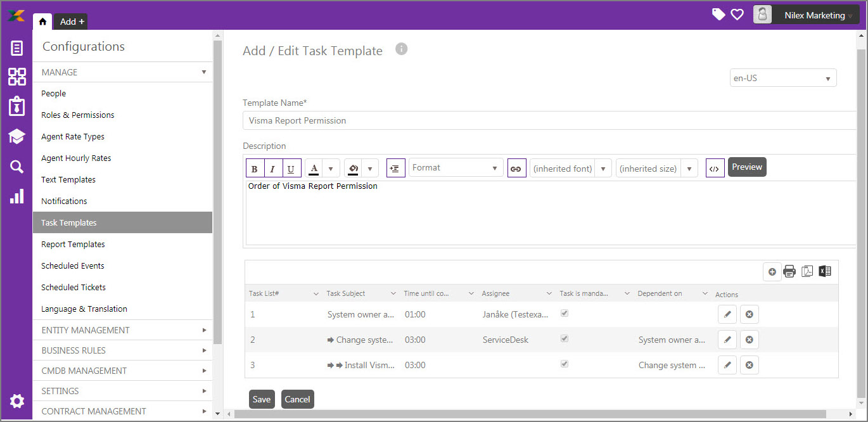The width and height of the screenshot is (868, 422).
Task: Click the heart favorites icon
Action: [x=737, y=15]
